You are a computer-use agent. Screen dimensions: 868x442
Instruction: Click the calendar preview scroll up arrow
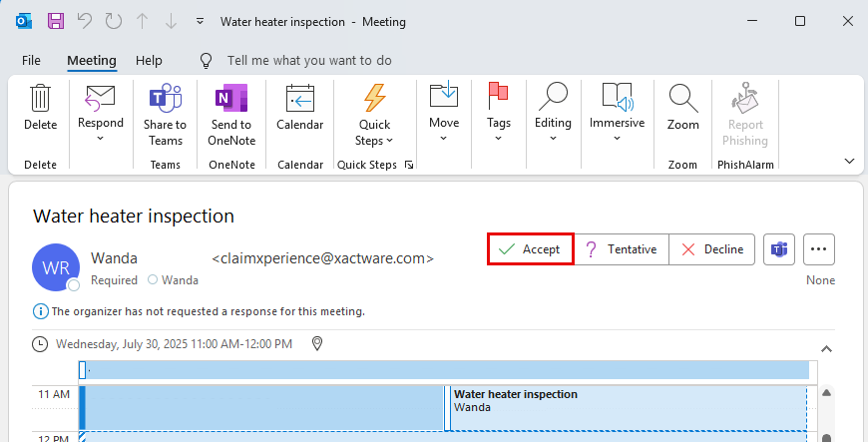pos(826,393)
